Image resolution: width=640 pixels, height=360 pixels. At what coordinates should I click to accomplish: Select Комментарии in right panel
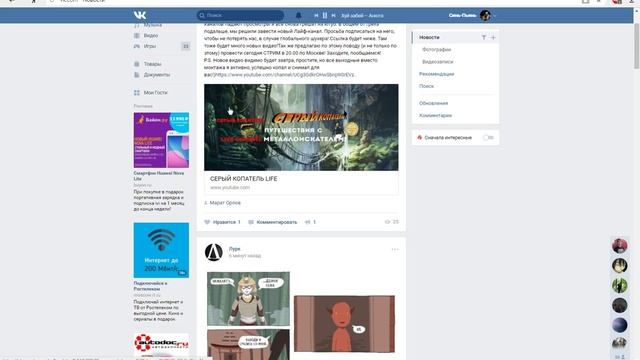pyautogui.click(x=435, y=116)
